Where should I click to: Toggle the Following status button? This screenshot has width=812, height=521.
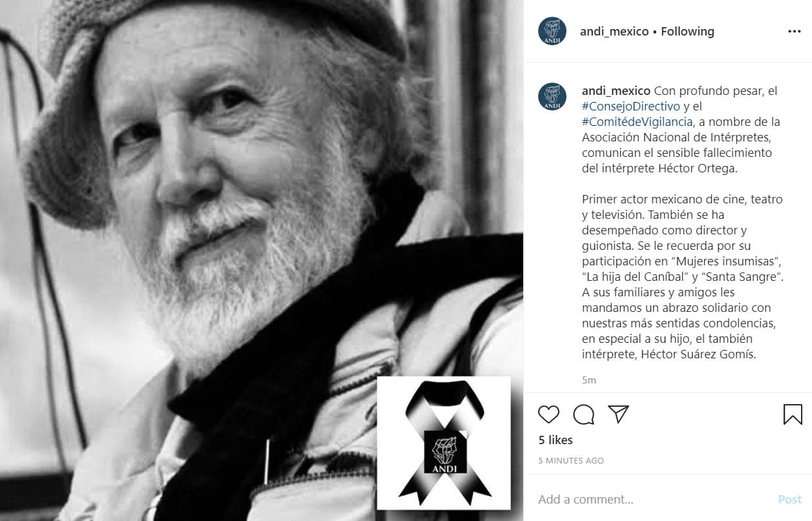click(x=687, y=31)
